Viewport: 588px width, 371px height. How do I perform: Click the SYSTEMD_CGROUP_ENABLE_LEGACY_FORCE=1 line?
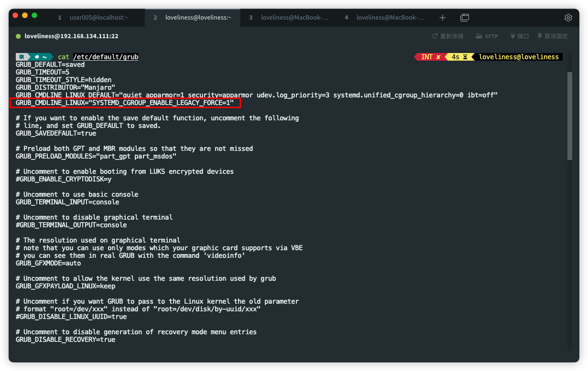[125, 103]
